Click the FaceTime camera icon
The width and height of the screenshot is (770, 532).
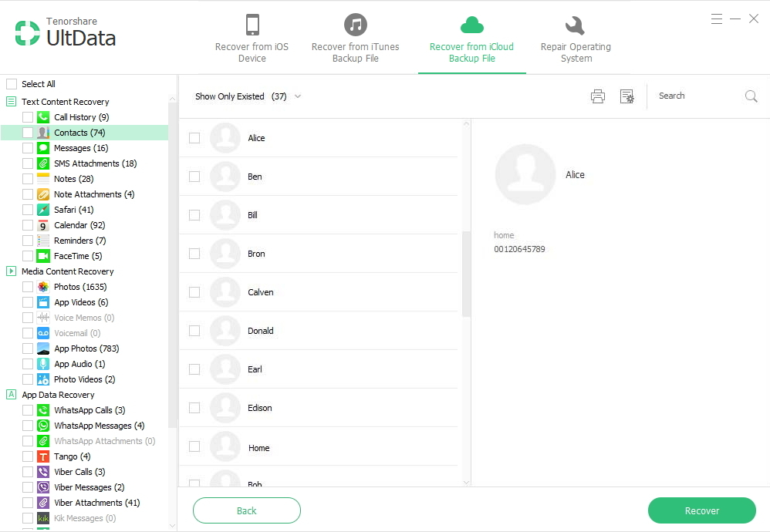pos(43,256)
